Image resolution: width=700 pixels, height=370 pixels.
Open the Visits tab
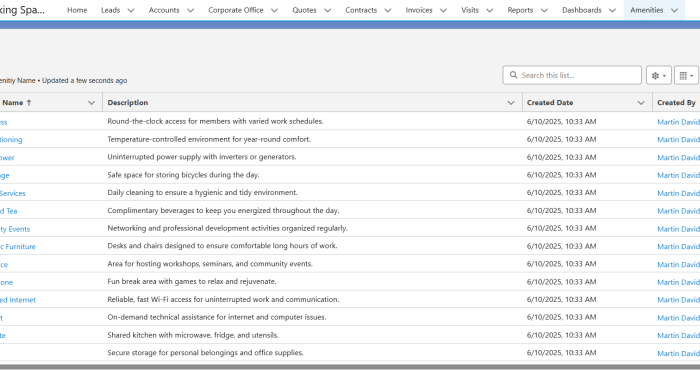click(x=470, y=10)
